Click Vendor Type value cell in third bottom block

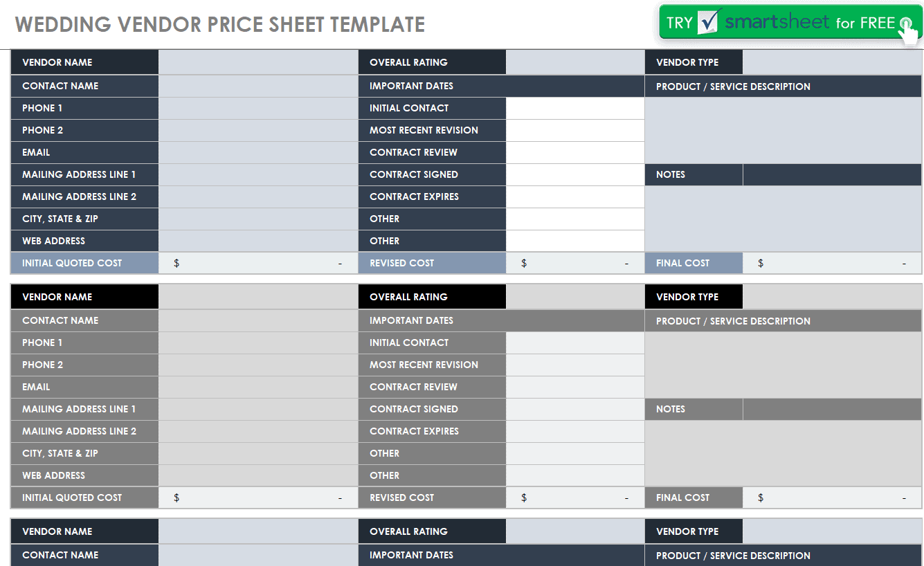[832, 531]
